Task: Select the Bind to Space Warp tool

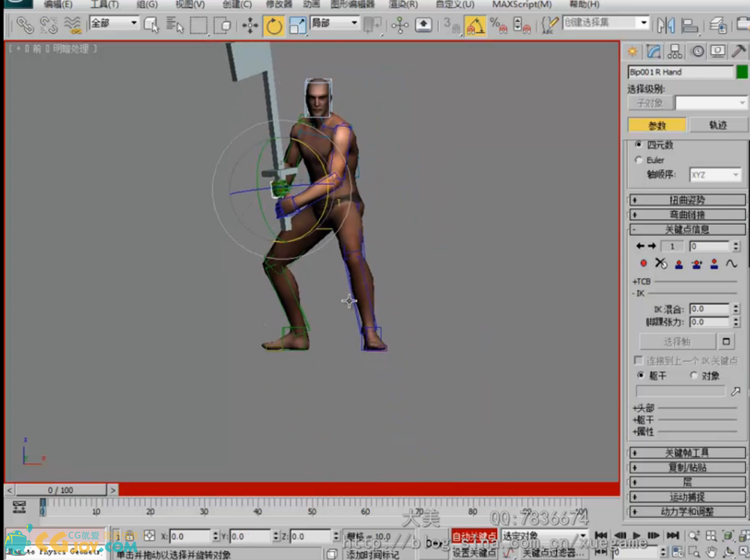Action: click(x=72, y=24)
